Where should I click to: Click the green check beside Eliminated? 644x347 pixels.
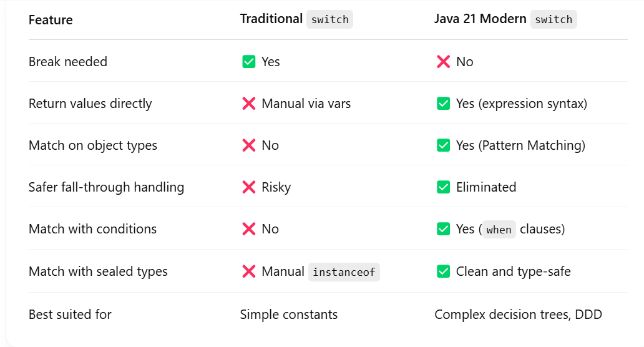click(443, 187)
